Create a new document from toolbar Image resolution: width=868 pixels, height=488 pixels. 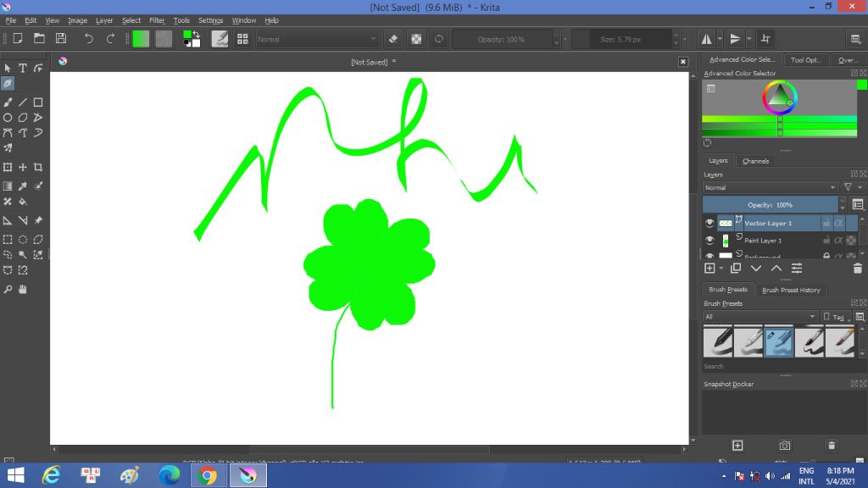(18, 39)
